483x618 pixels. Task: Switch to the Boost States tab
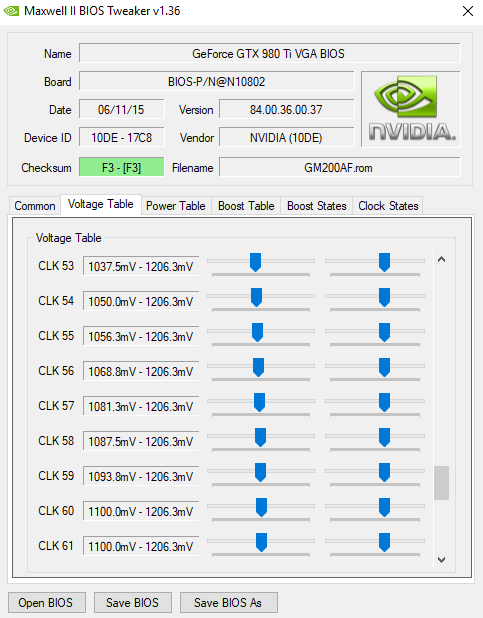pos(317,206)
